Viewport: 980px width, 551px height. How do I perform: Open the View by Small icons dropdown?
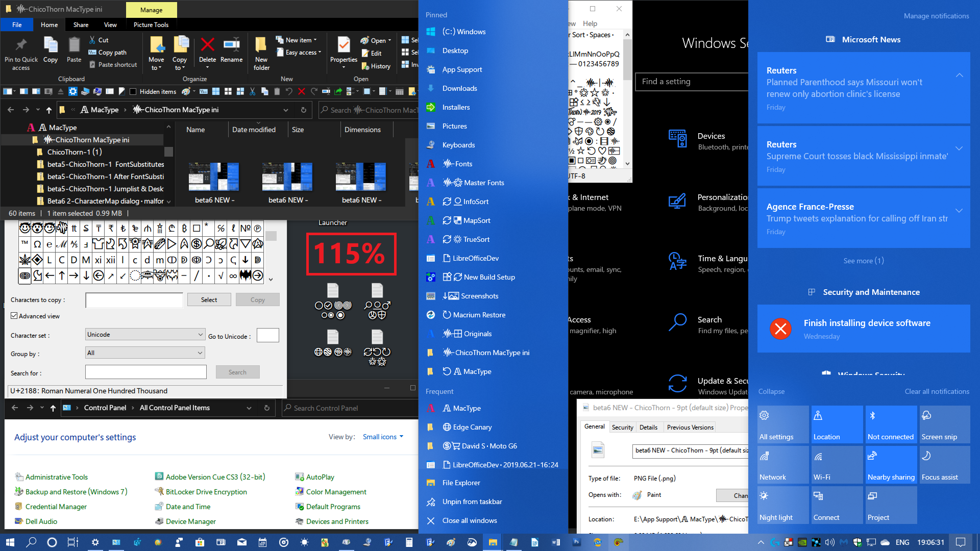point(383,437)
